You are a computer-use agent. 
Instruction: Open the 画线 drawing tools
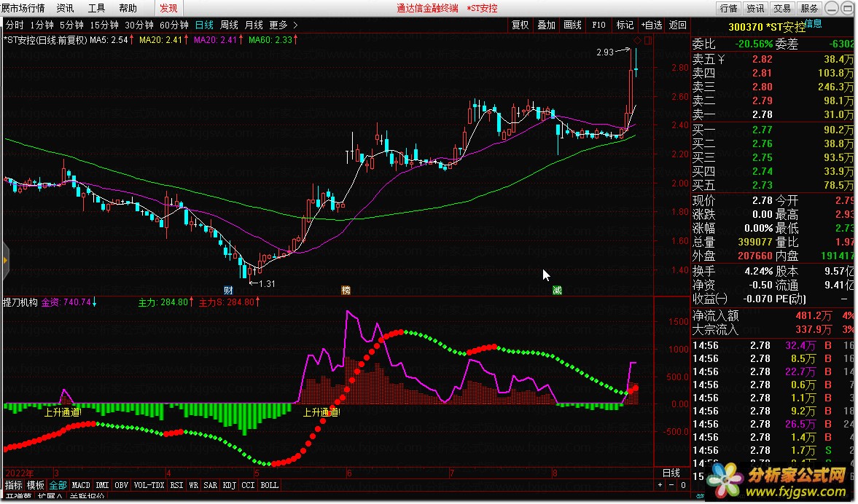[572, 25]
